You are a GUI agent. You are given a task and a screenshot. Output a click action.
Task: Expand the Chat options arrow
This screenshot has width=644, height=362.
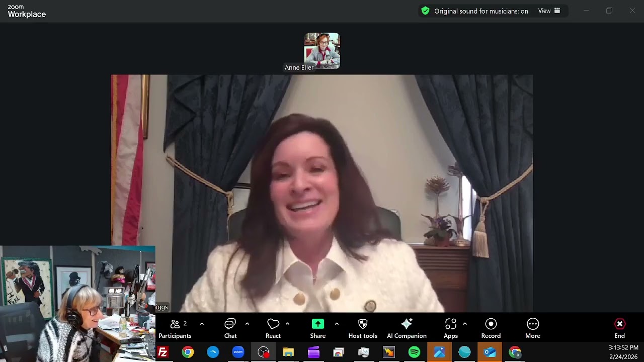tap(247, 324)
